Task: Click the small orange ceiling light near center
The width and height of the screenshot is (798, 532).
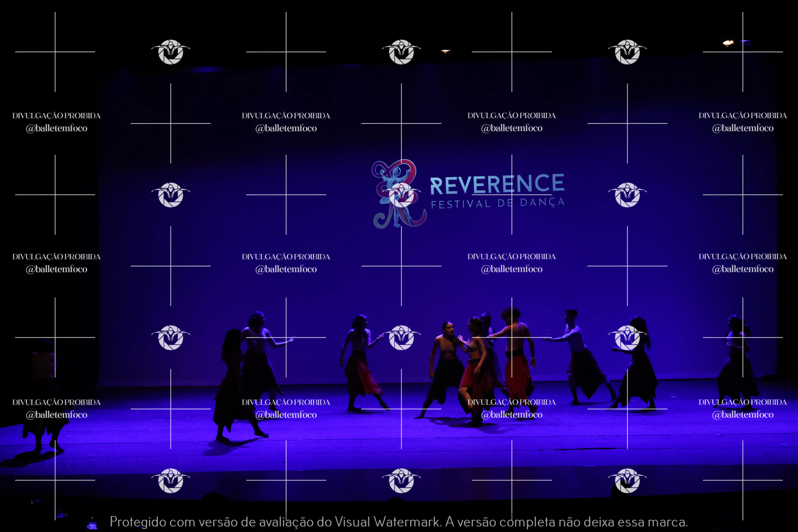Action: (445, 51)
